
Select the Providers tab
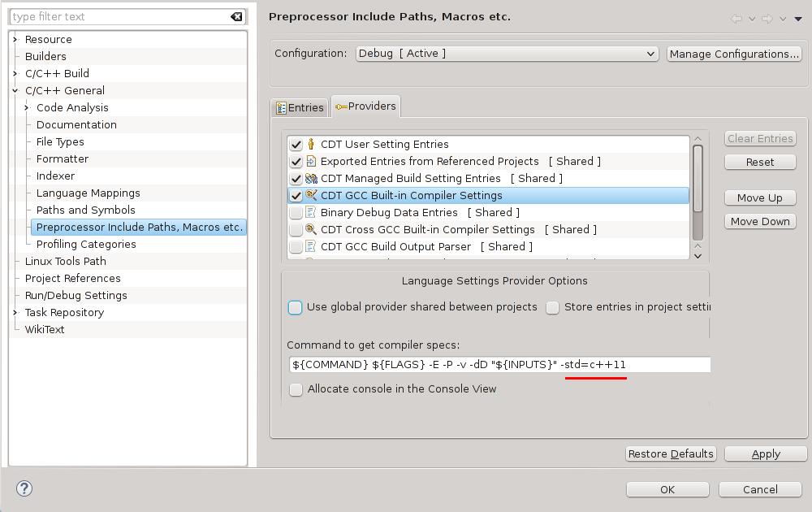pos(365,106)
